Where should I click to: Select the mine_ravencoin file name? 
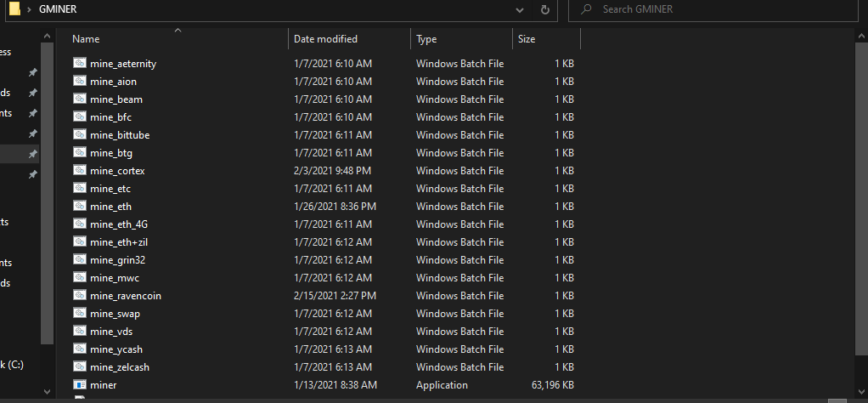tap(125, 296)
